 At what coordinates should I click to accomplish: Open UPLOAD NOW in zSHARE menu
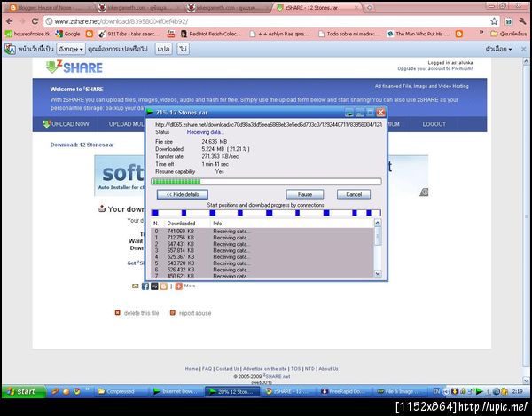(66, 124)
